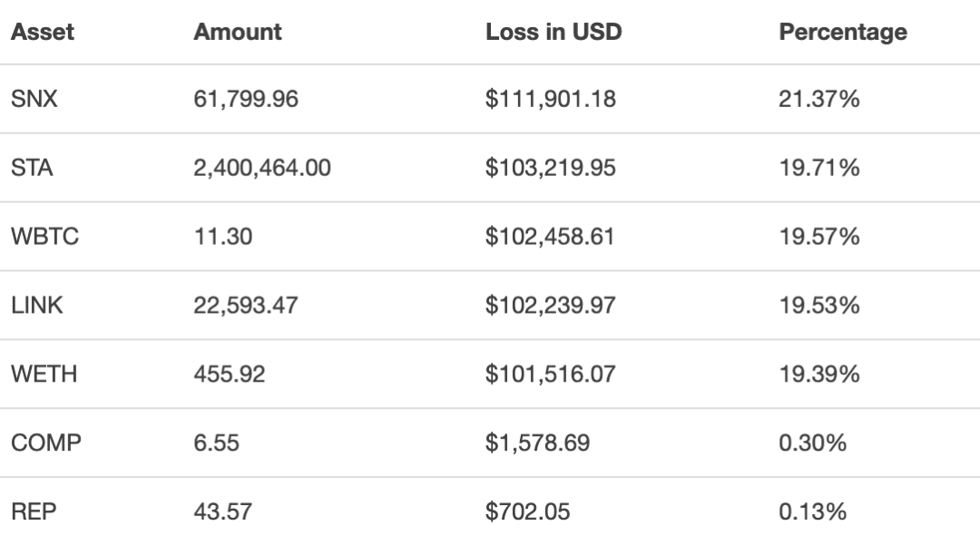Click the Loss in USD header
This screenshot has height=545, width=980.
554,32
